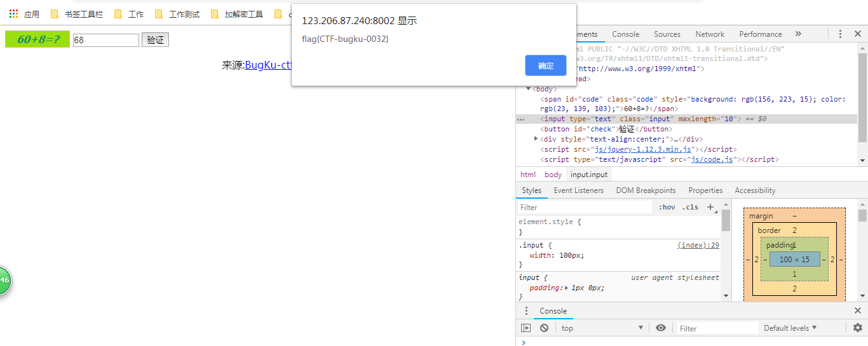The width and height of the screenshot is (868, 346).
Task: Open the BugKu-ctf source link
Action: pyautogui.click(x=268, y=65)
